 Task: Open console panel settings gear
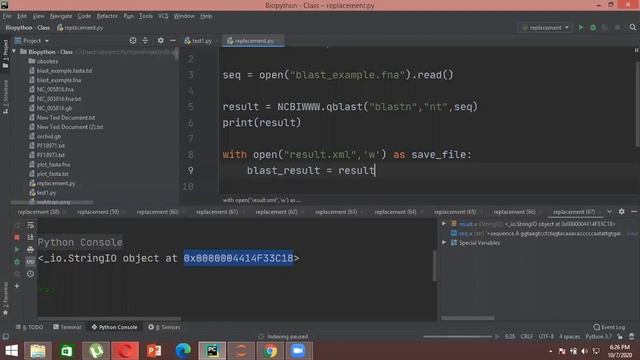tap(622, 211)
